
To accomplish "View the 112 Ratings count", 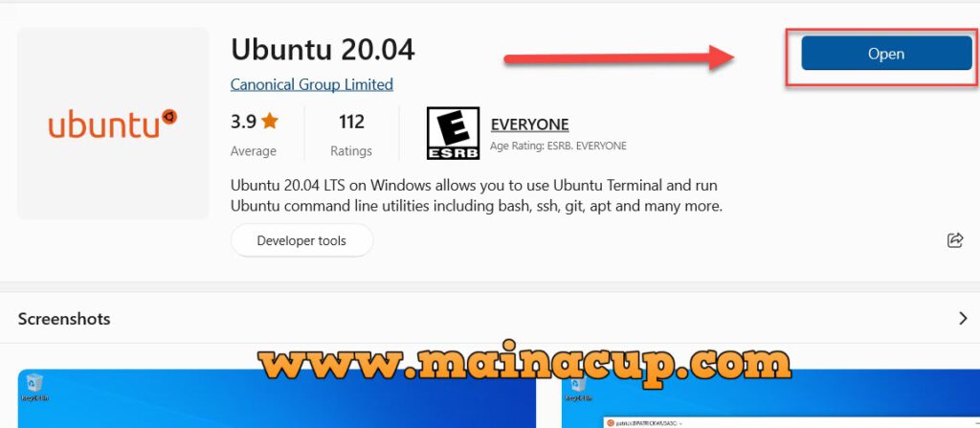I will [x=351, y=135].
